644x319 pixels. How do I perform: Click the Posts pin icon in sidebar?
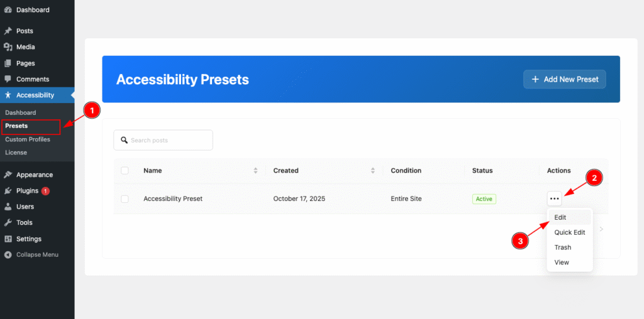click(8, 31)
